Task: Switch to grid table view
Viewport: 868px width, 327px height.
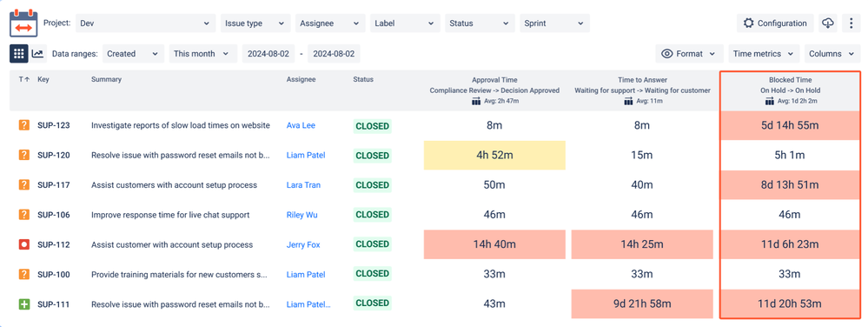Action: pyautogui.click(x=19, y=54)
